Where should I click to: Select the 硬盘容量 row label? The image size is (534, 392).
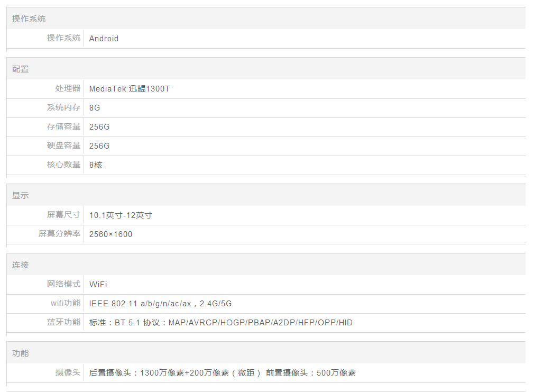tap(63, 145)
